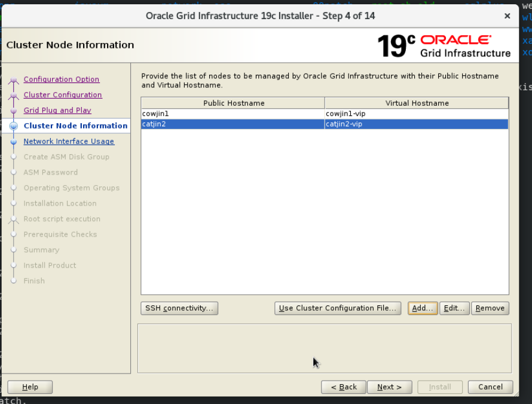This screenshot has height=404, width=532.
Task: Click the Public Hostname column header
Action: click(233, 103)
